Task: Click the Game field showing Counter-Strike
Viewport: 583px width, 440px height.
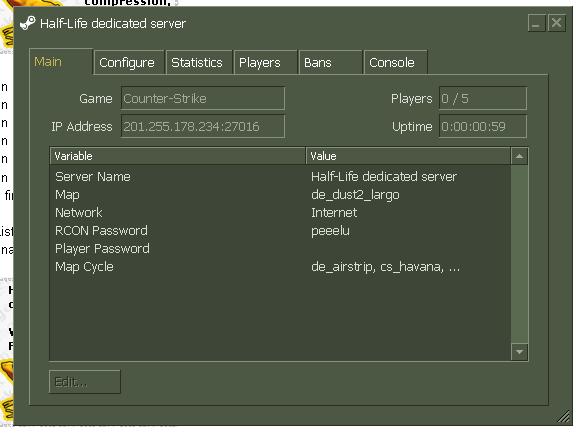Action: pos(203,99)
